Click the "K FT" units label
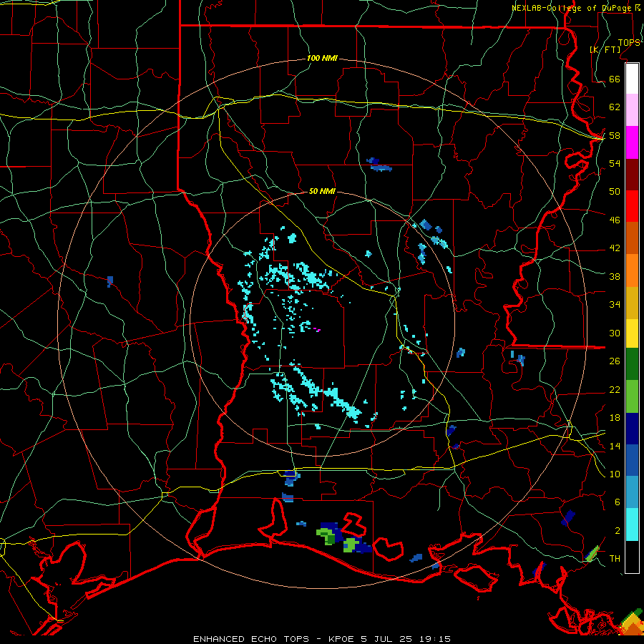644x644 pixels. [x=605, y=49]
